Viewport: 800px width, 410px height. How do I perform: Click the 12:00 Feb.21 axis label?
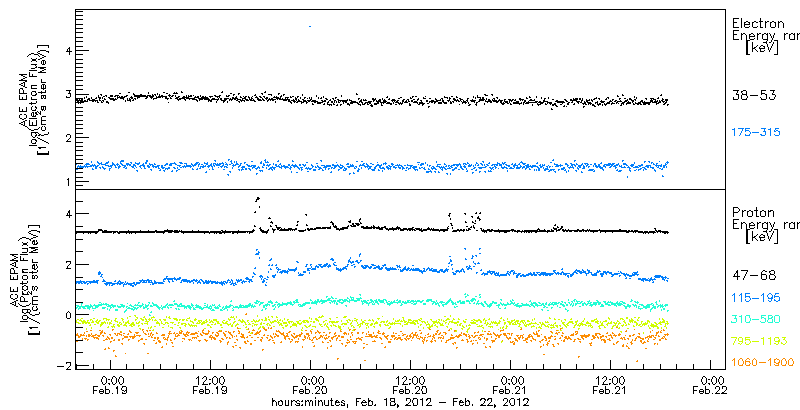click(x=610, y=385)
